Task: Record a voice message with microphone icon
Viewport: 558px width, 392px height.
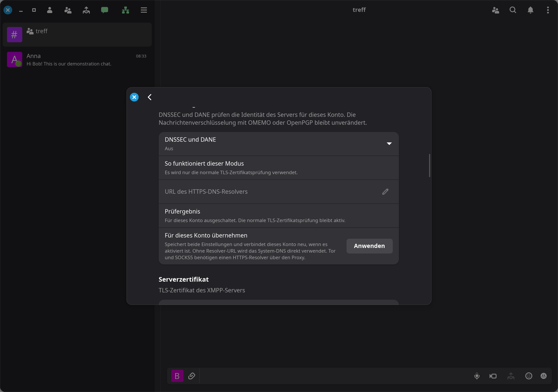Action: coord(477,376)
